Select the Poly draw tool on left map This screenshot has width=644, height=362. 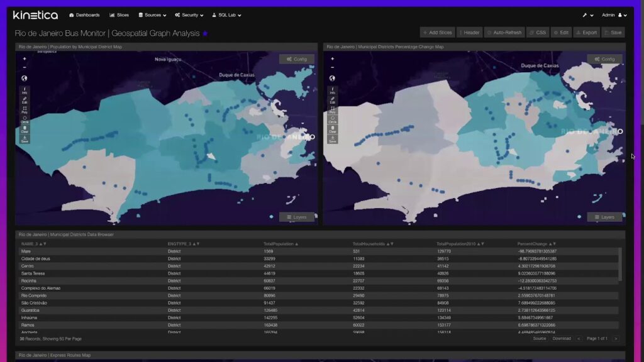pos(25,110)
